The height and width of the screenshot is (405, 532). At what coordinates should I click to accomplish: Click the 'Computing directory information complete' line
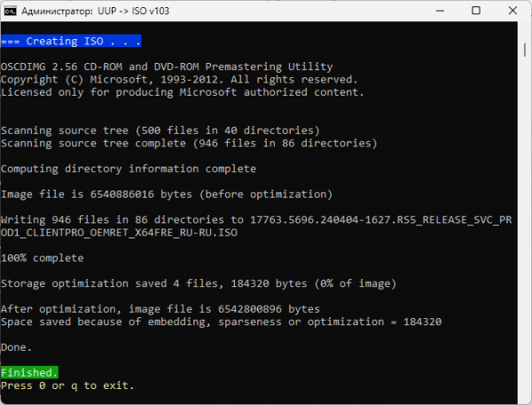[129, 169]
